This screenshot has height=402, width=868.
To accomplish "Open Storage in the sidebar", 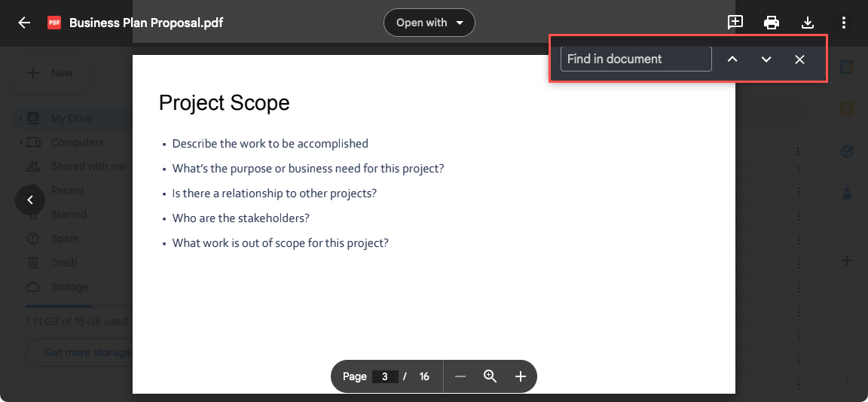I will tap(69, 287).
